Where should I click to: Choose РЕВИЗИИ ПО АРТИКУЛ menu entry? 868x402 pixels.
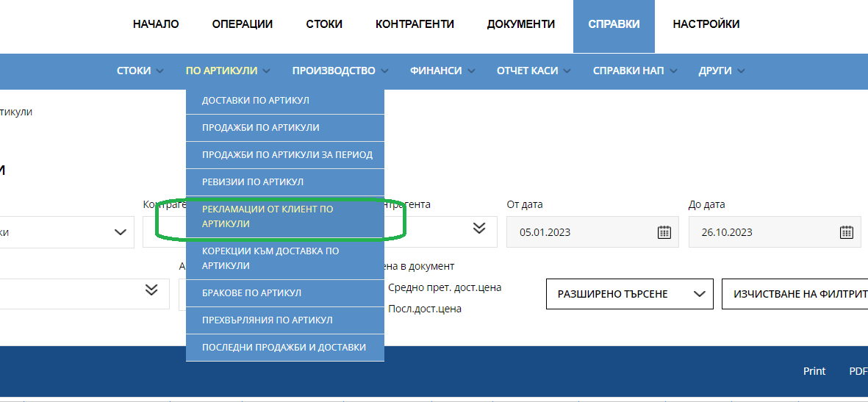click(285, 182)
